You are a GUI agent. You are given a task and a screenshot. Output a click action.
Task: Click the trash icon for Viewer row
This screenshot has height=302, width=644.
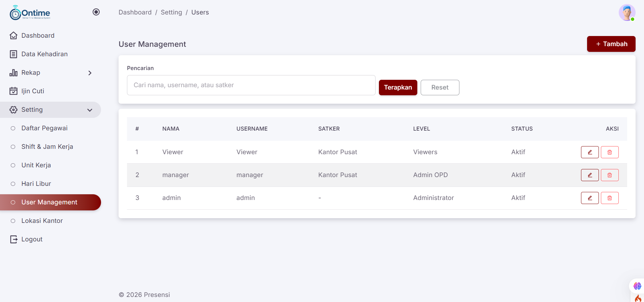point(610,152)
